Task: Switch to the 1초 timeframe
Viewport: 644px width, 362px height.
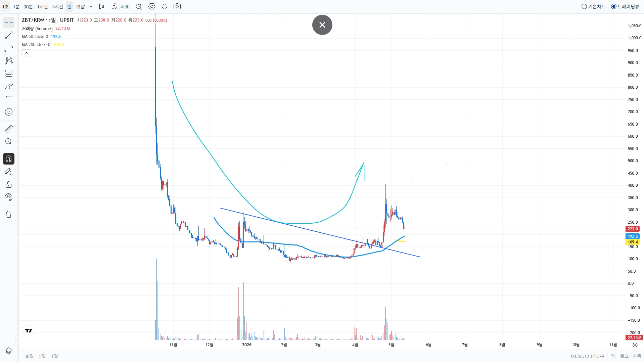Action: (x=5, y=6)
